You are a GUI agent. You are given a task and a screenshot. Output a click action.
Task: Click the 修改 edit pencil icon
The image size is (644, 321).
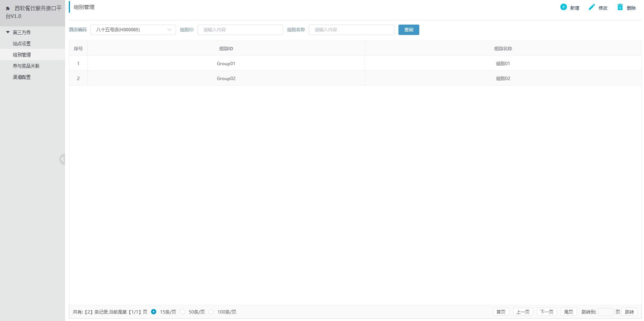[592, 7]
